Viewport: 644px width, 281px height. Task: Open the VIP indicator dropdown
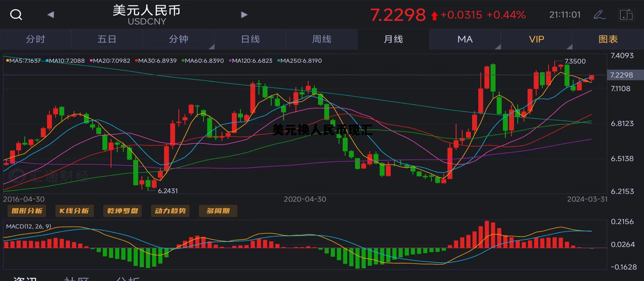coord(537,39)
